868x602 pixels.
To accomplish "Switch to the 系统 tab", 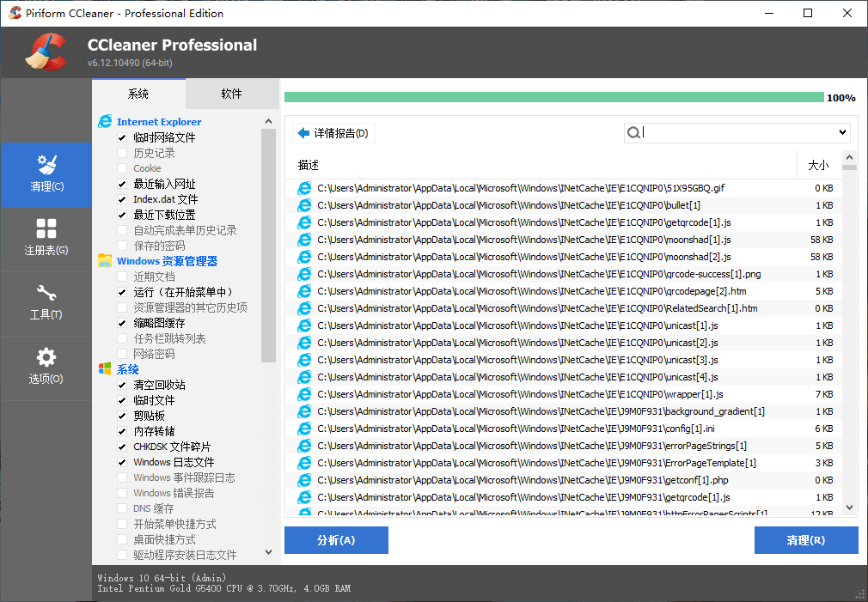I will click(138, 94).
